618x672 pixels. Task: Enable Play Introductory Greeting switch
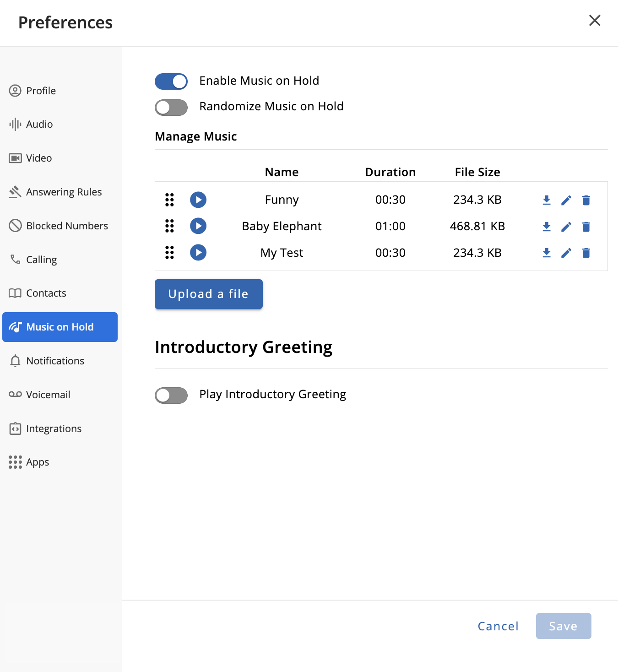click(x=171, y=395)
